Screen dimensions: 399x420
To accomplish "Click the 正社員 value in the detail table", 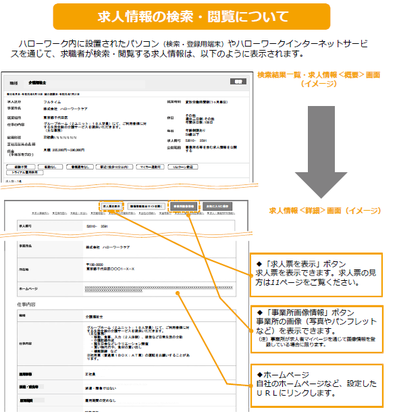I will (x=90, y=374).
